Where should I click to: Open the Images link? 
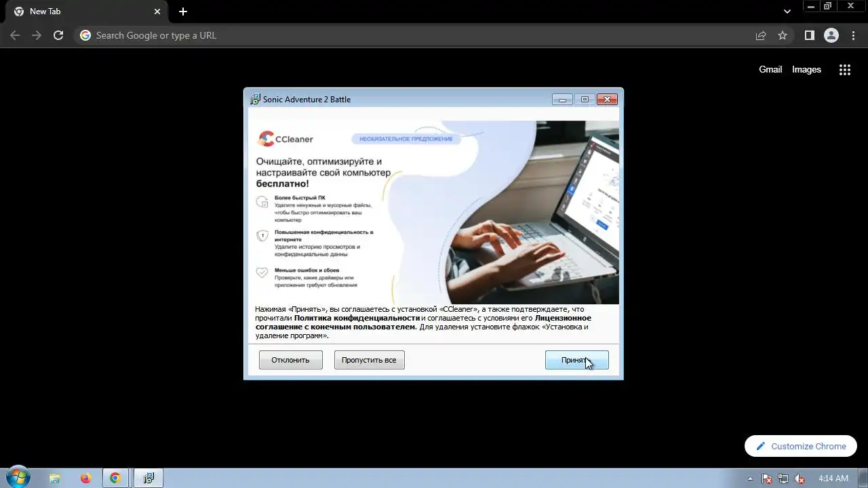tap(806, 69)
